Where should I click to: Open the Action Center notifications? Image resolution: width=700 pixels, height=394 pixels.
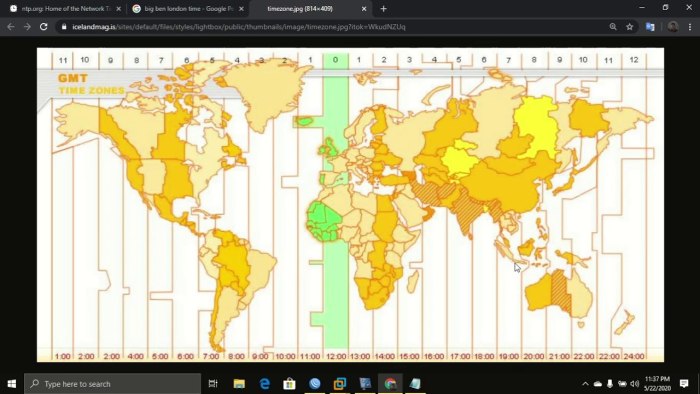pyautogui.click(x=684, y=384)
